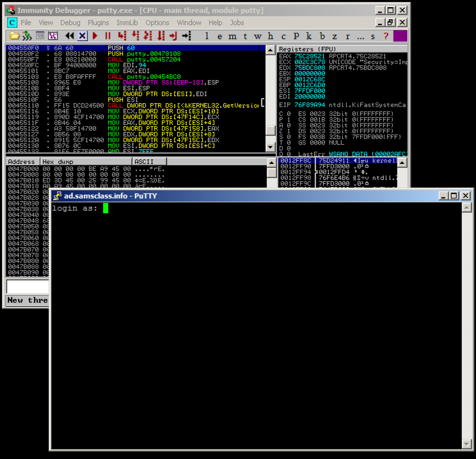Show Run trace with the ... button
476x459 pixels.
pos(360,37)
